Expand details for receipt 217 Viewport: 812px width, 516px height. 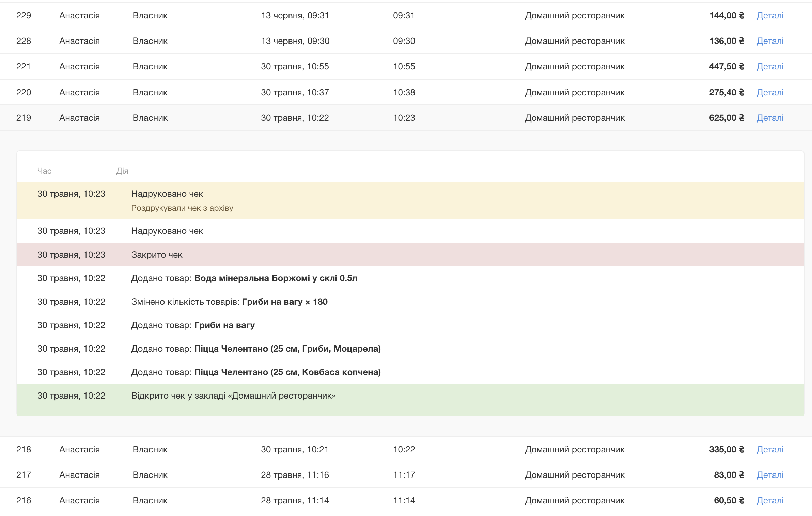(x=770, y=475)
